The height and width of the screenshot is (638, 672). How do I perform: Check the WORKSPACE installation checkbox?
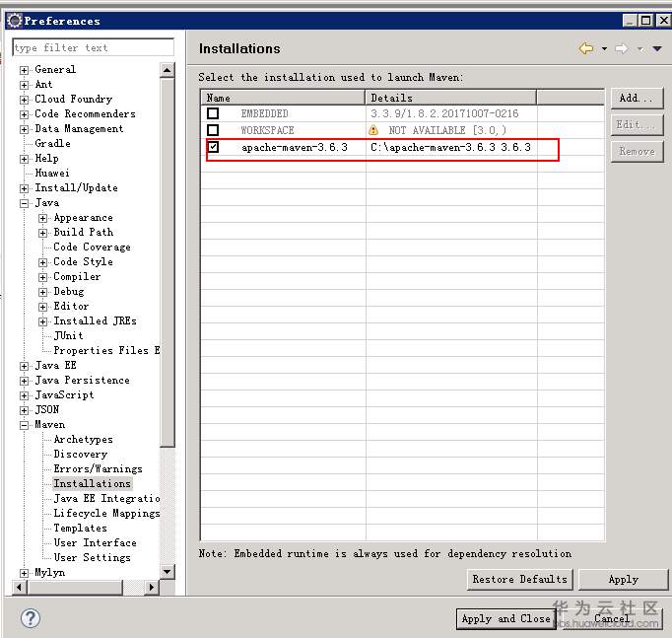tap(213, 130)
